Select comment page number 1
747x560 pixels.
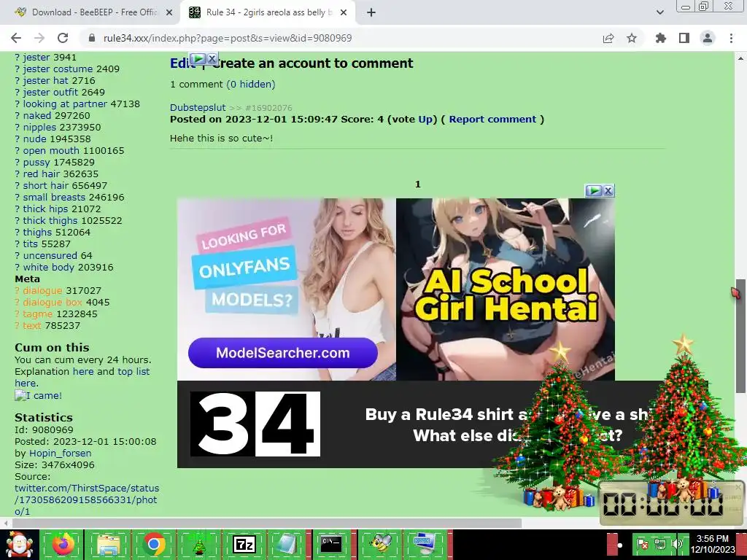click(x=418, y=184)
